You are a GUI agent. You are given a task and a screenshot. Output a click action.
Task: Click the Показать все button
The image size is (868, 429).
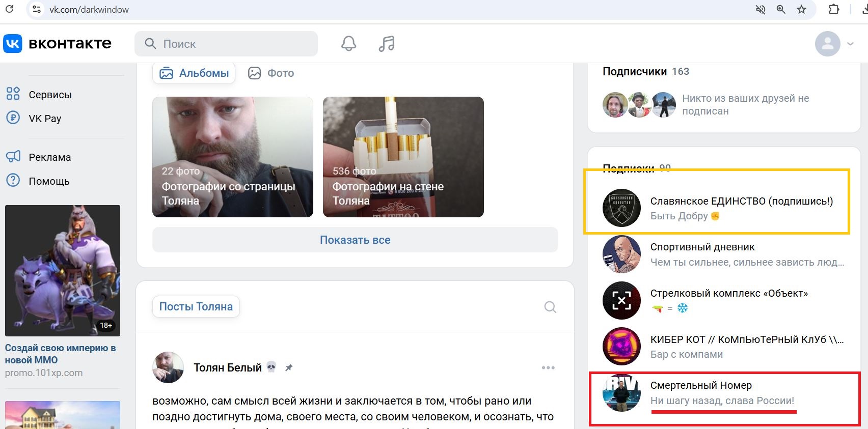click(355, 240)
